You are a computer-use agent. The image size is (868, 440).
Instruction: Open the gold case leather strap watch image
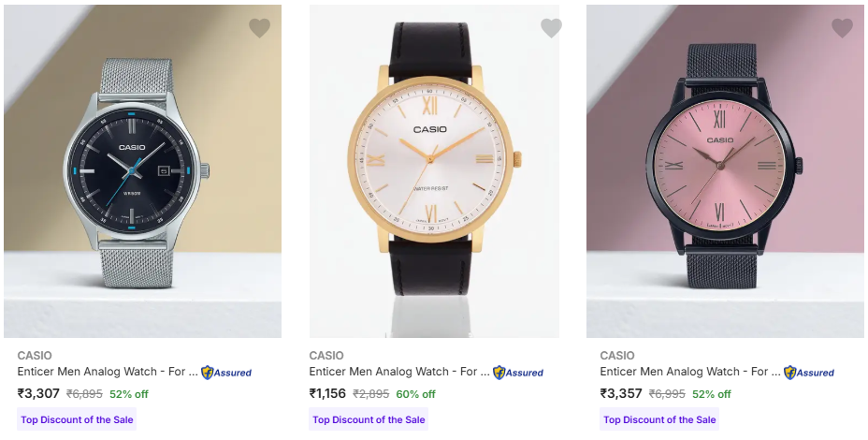point(434,173)
